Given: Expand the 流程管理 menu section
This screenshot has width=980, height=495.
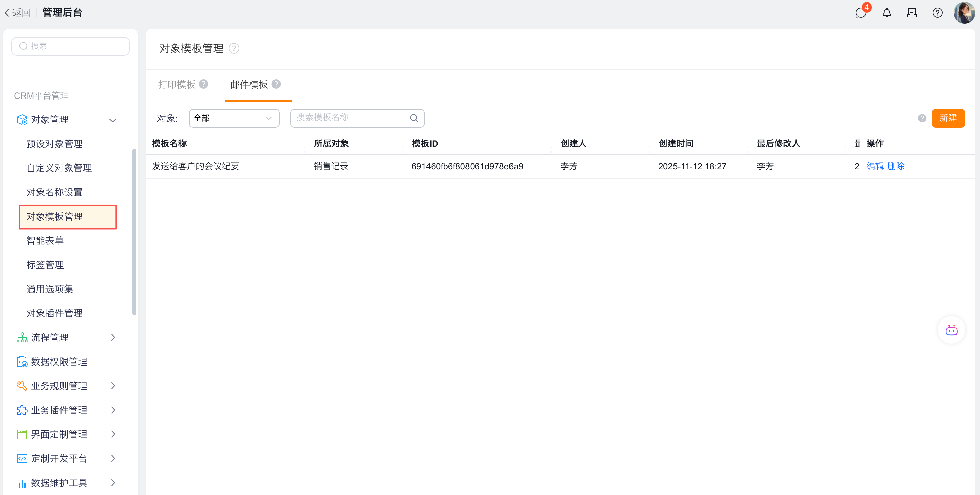Looking at the screenshot, I should tap(113, 337).
